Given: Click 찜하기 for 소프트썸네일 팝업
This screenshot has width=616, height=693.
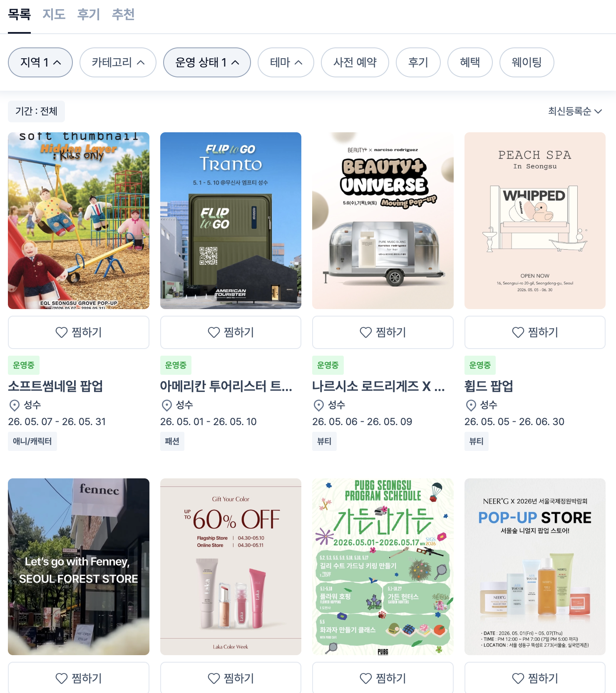Looking at the screenshot, I should [x=79, y=332].
